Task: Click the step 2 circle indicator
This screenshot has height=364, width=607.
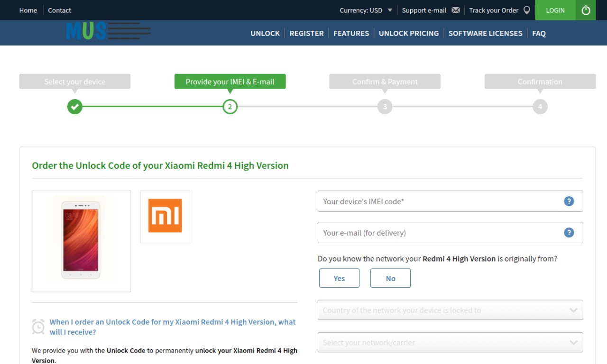Action: coord(230,107)
